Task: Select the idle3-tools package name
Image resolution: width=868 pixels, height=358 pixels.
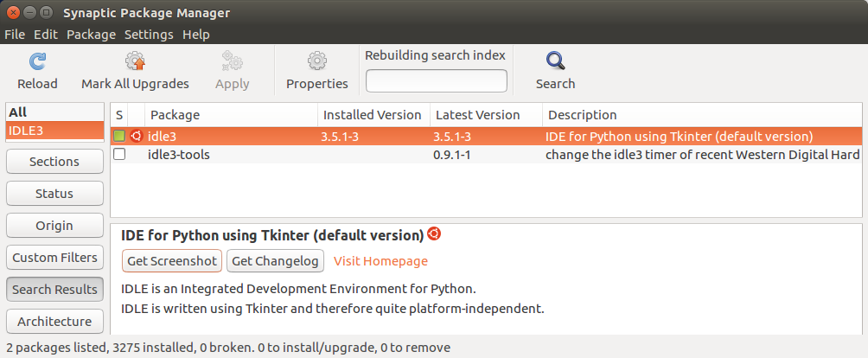Action: [x=179, y=155]
